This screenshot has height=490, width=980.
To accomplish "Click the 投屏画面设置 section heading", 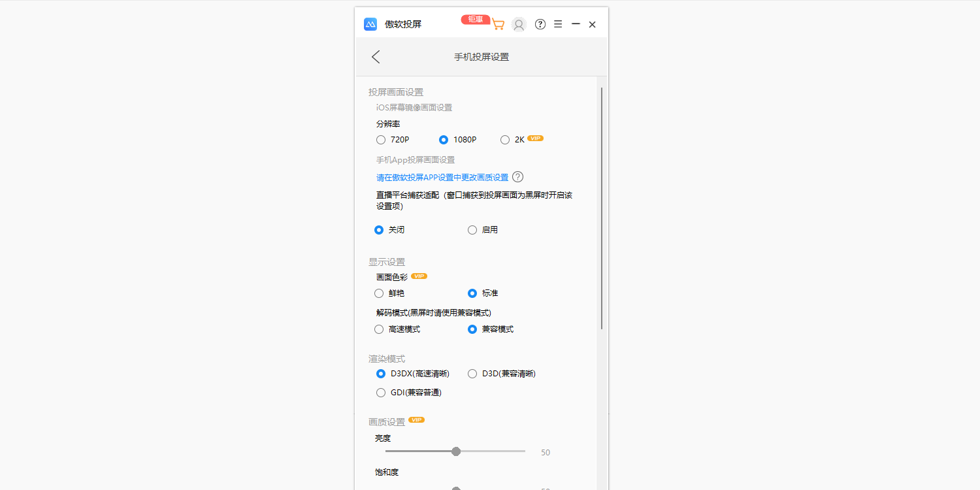I will pyautogui.click(x=396, y=92).
